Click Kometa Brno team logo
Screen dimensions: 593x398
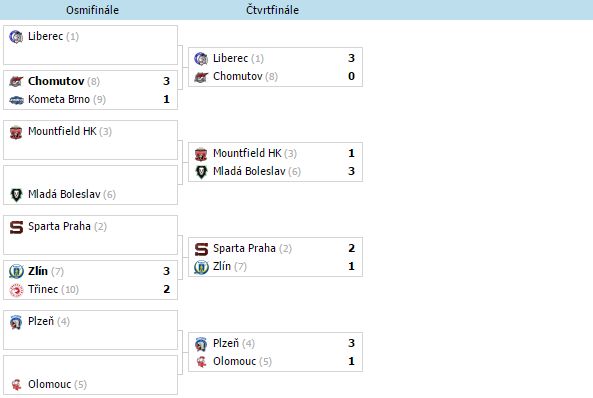pos(16,100)
